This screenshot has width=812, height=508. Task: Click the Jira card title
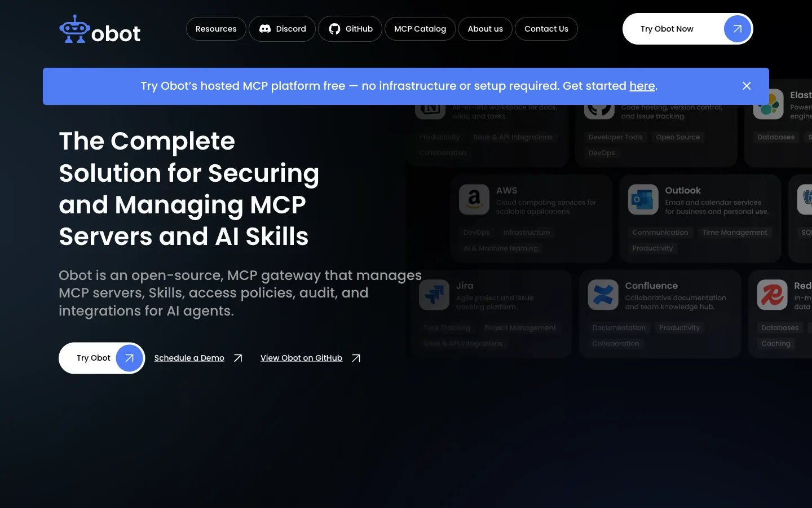465,286
